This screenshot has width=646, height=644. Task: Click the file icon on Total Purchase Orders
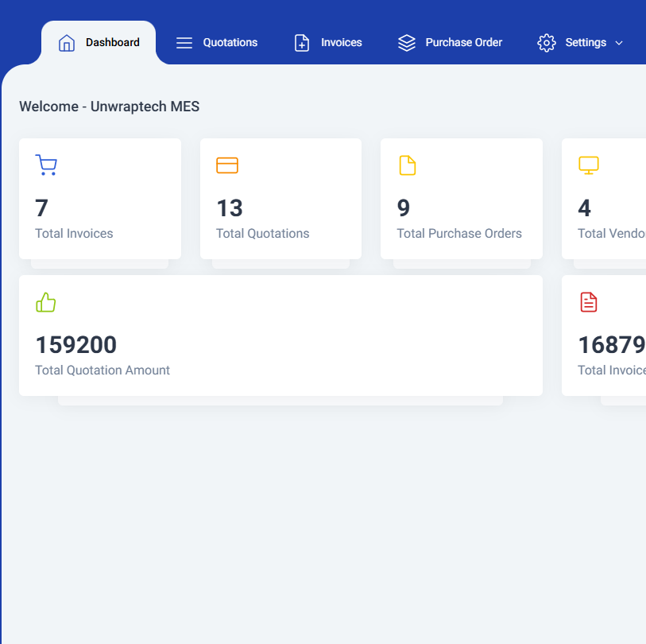pyautogui.click(x=407, y=165)
